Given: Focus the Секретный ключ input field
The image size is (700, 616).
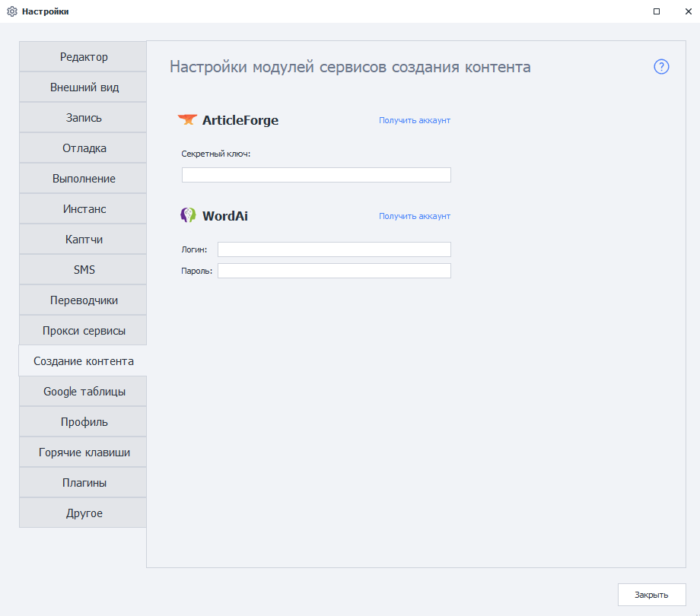Looking at the screenshot, I should click(x=316, y=175).
